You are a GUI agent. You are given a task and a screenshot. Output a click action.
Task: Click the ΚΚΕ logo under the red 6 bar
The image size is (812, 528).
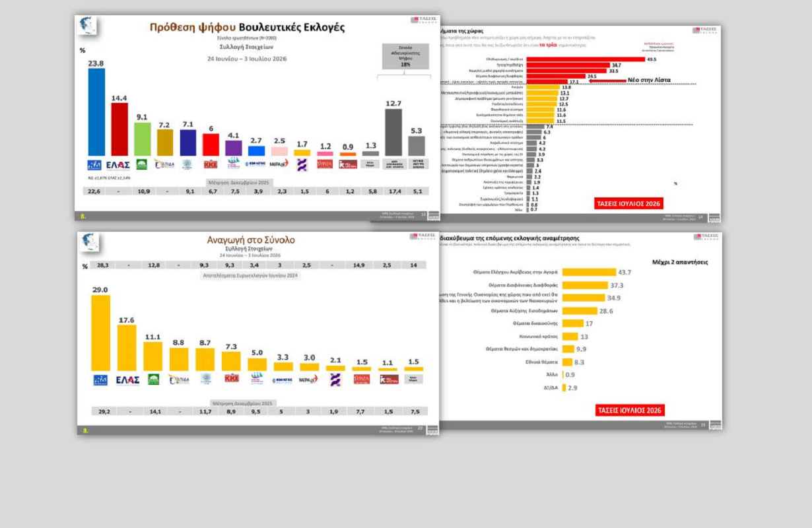[x=211, y=164]
